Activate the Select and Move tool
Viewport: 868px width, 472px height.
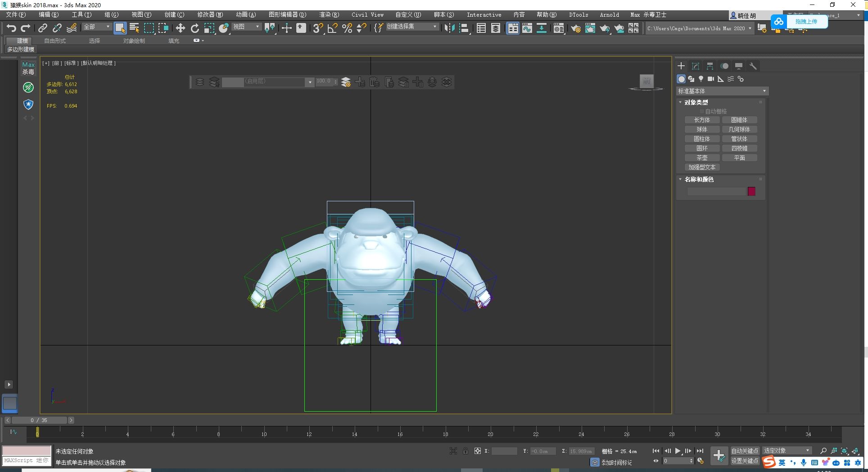[181, 28]
